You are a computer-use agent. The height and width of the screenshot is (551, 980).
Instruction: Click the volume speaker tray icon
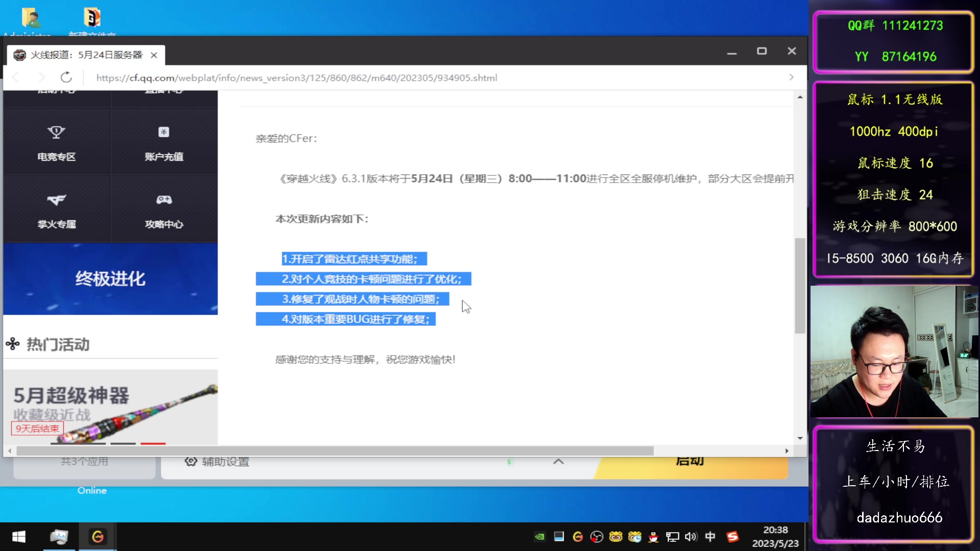tap(691, 537)
